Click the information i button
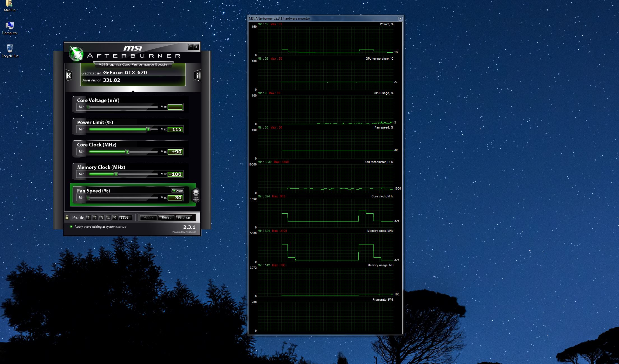The width and height of the screenshot is (619, 364). (x=197, y=76)
